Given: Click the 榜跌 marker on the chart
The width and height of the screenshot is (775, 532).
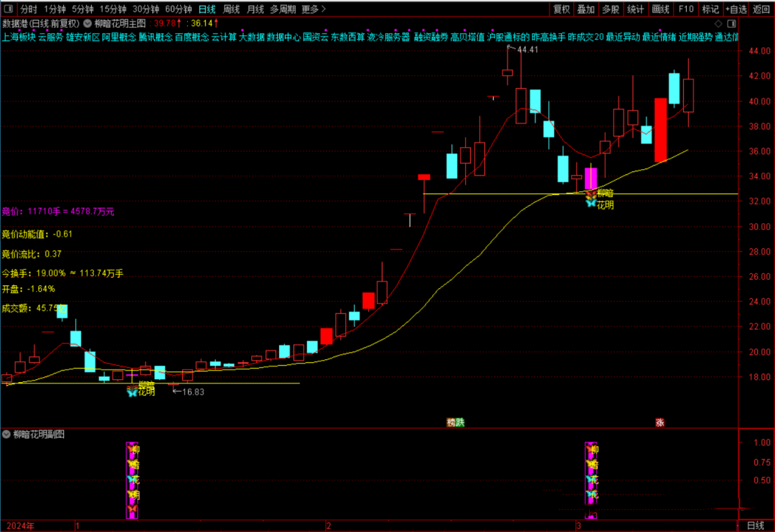Looking at the screenshot, I should click(456, 422).
